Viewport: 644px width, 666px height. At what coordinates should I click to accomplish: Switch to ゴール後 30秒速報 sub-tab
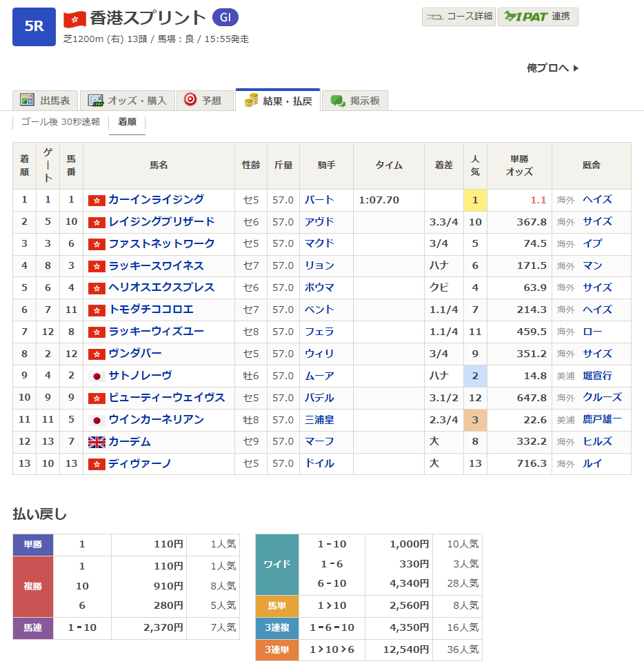click(61, 122)
